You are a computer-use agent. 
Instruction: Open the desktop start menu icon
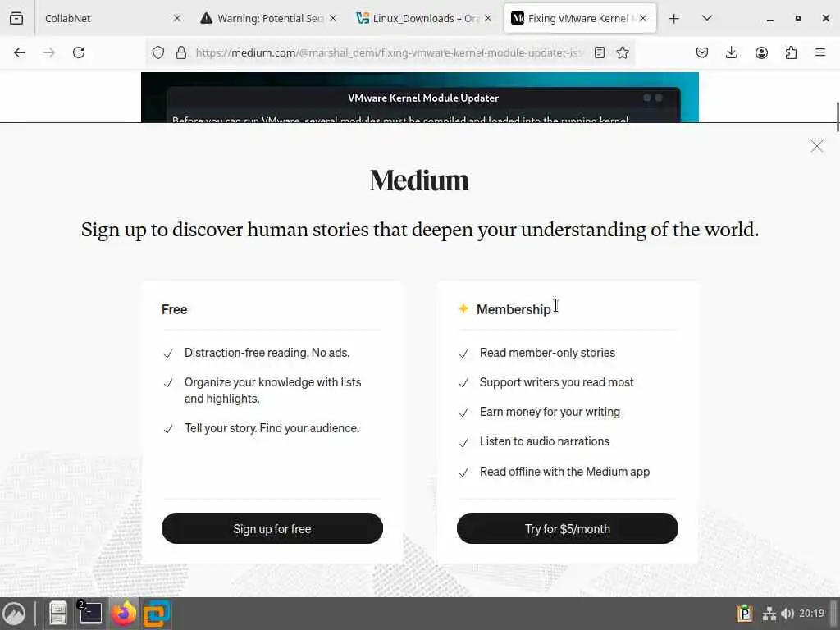tap(15, 614)
